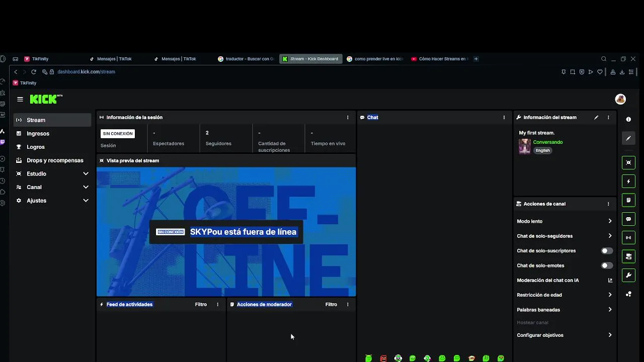644x362 pixels.
Task: Reload the page in browser toolbar
Action: click(x=34, y=72)
